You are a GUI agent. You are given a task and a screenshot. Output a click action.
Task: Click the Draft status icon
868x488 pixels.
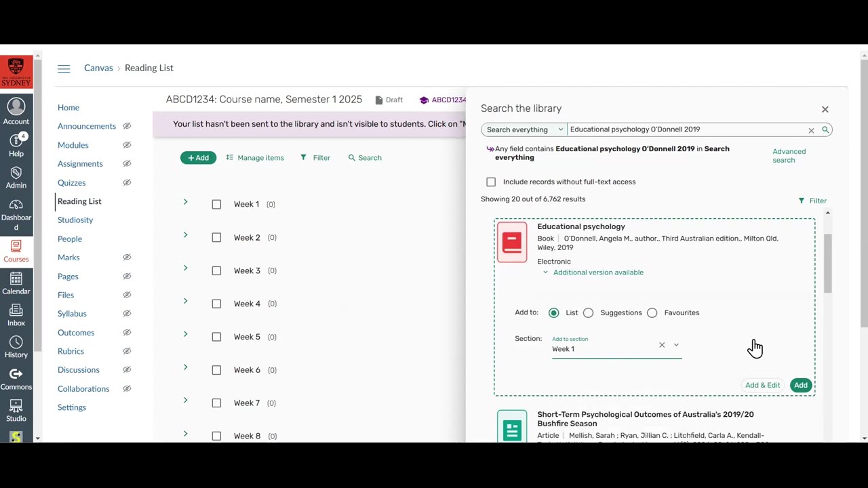click(x=379, y=100)
